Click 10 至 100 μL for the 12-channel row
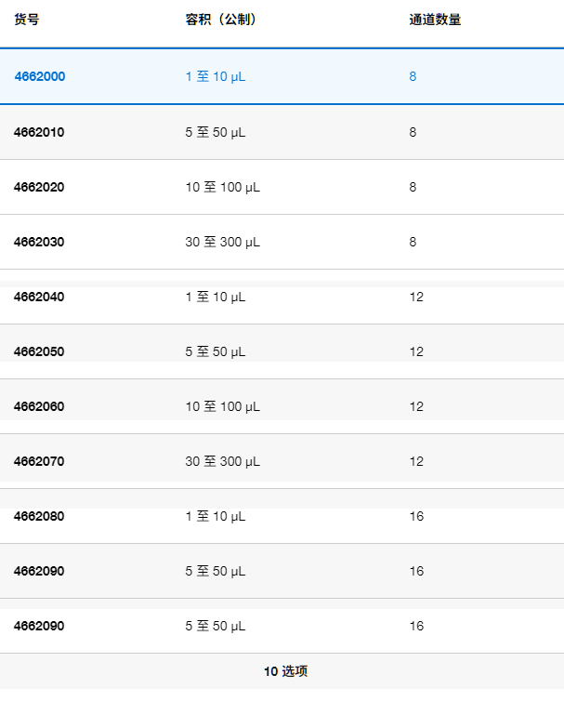 pyautogui.click(x=222, y=406)
